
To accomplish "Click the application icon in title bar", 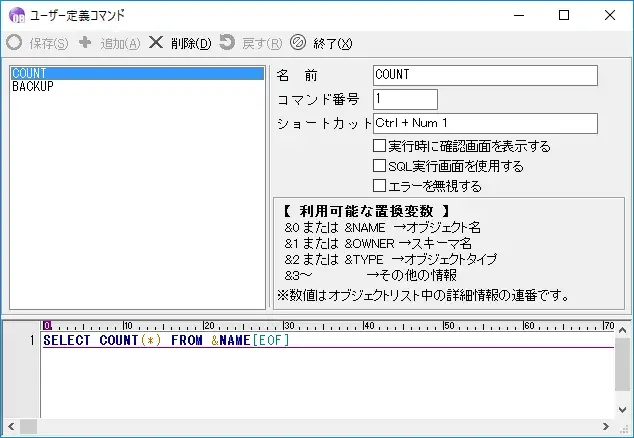I will pyautogui.click(x=16, y=15).
